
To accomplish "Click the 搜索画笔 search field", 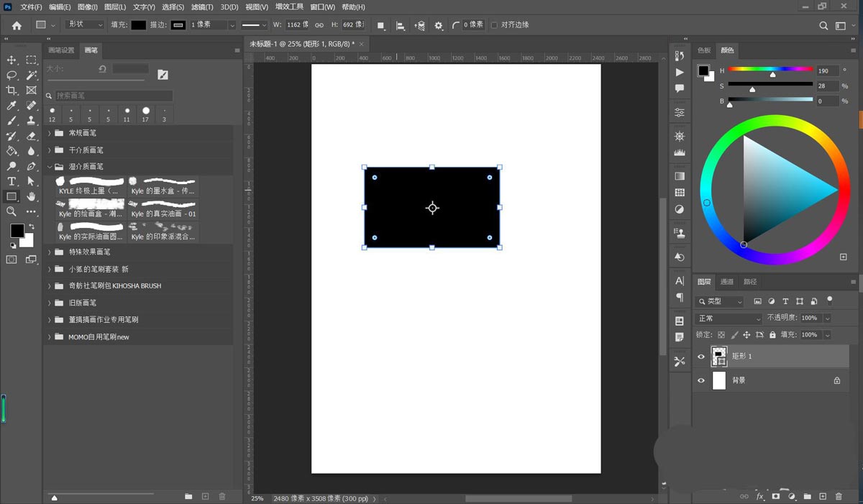I will [x=114, y=96].
